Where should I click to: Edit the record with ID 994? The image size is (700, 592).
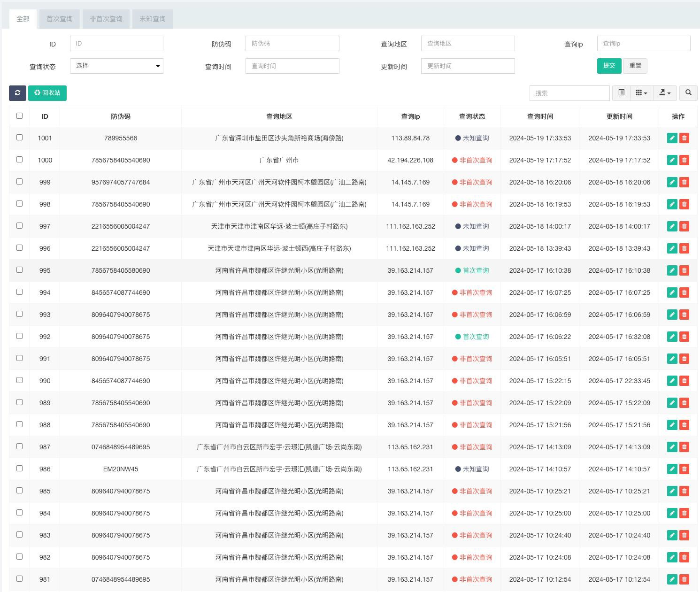pos(672,292)
